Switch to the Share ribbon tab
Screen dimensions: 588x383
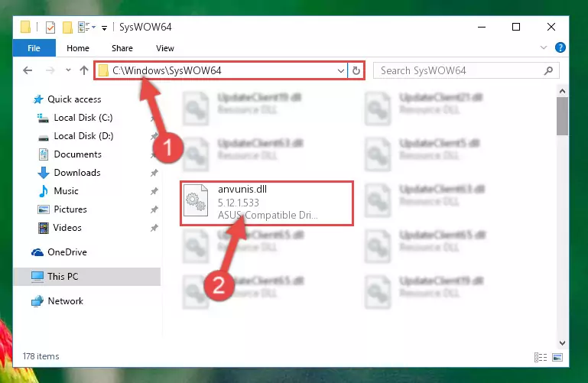[122, 48]
